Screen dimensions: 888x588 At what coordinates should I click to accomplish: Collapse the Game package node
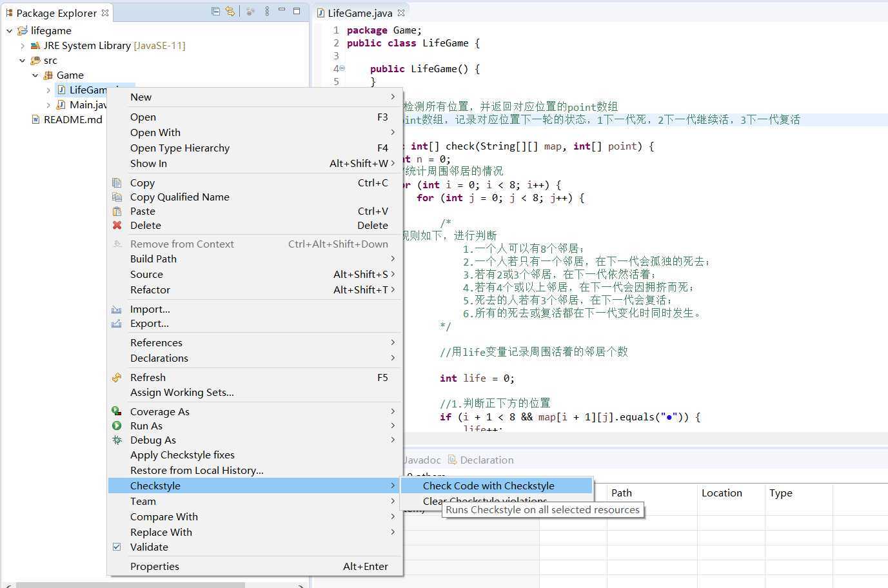point(35,75)
